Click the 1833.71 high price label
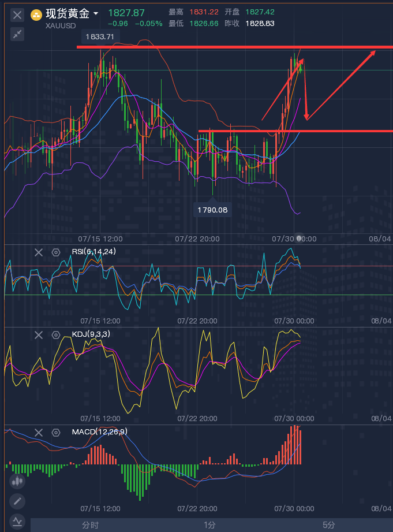The height and width of the screenshot is (532, 393). coord(100,36)
